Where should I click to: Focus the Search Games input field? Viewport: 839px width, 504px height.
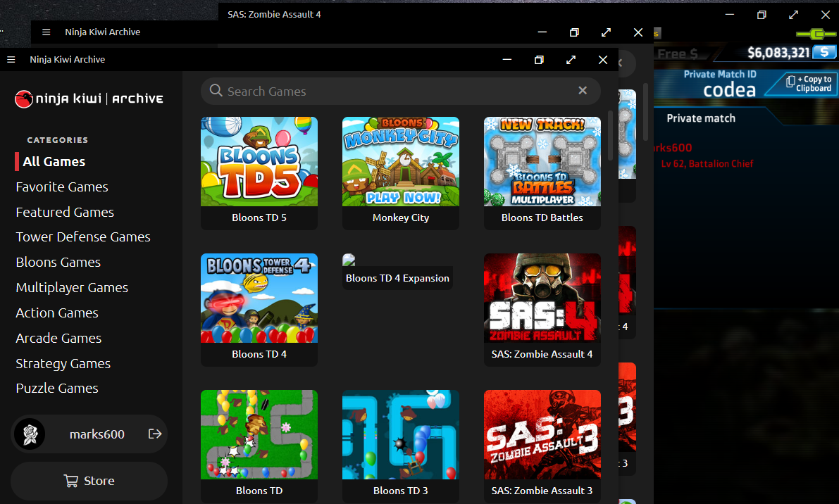point(400,91)
